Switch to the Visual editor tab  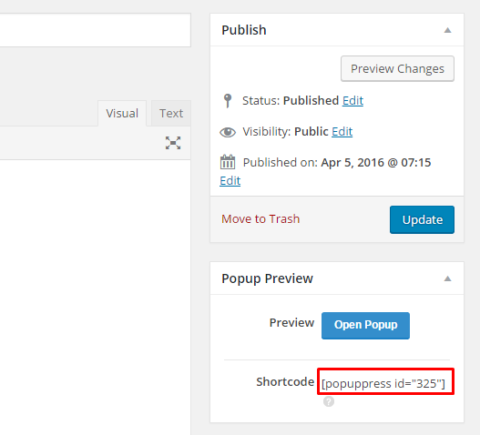(x=122, y=113)
